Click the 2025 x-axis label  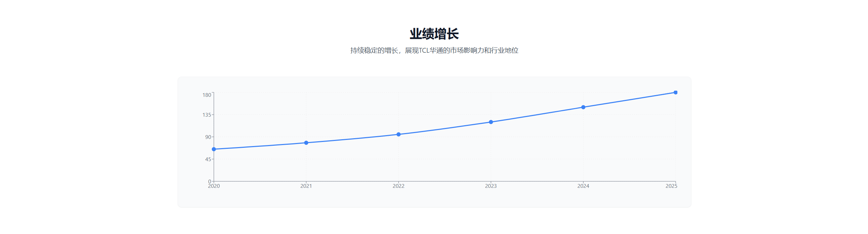(671, 186)
